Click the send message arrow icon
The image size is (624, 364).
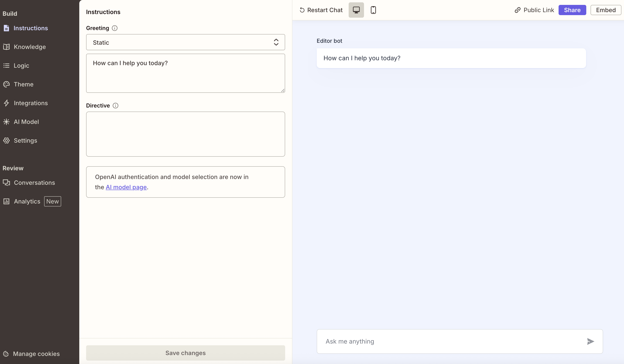(590, 341)
